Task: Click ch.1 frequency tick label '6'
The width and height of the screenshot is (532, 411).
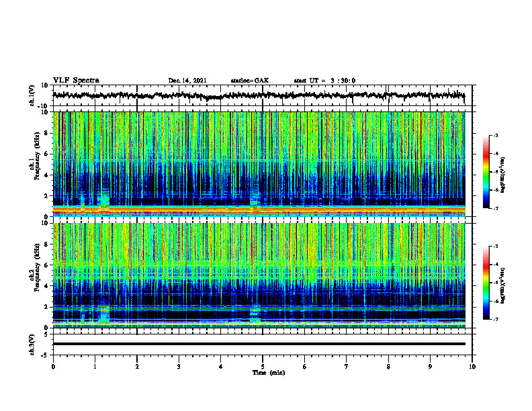Action: tap(46, 154)
